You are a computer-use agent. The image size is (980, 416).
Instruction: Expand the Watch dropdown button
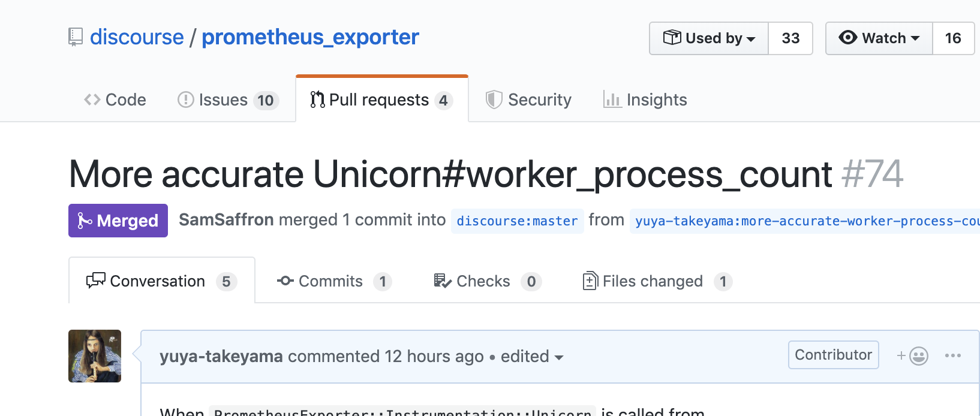[879, 38]
